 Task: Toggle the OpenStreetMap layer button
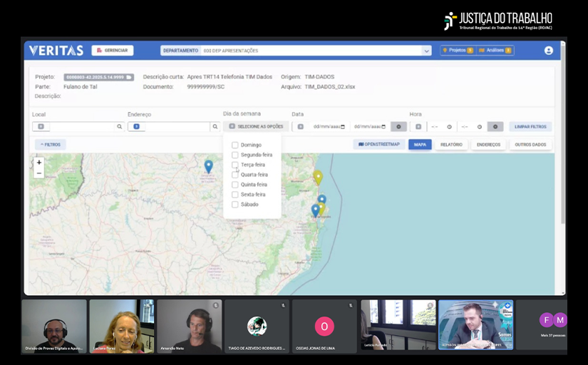coord(378,145)
